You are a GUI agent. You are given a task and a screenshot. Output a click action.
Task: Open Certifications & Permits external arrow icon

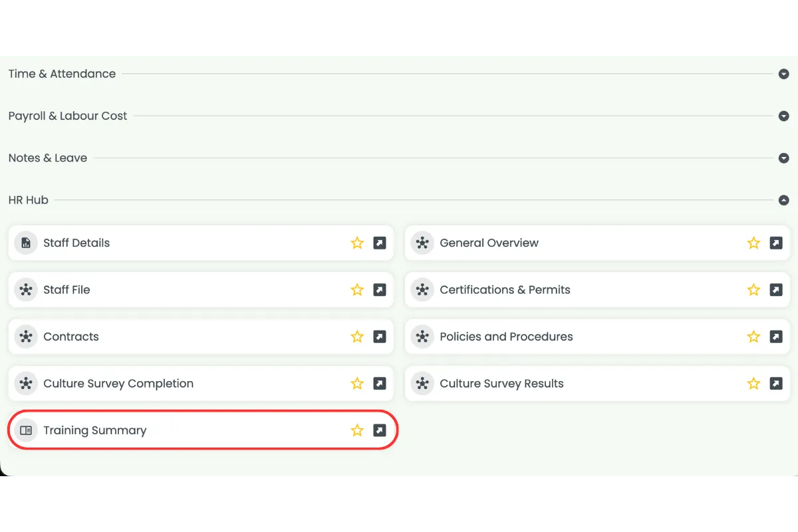(776, 290)
